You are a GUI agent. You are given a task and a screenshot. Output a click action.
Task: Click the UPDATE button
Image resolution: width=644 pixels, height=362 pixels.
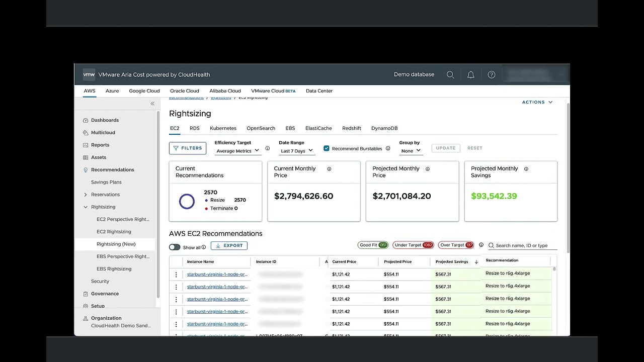click(x=446, y=148)
